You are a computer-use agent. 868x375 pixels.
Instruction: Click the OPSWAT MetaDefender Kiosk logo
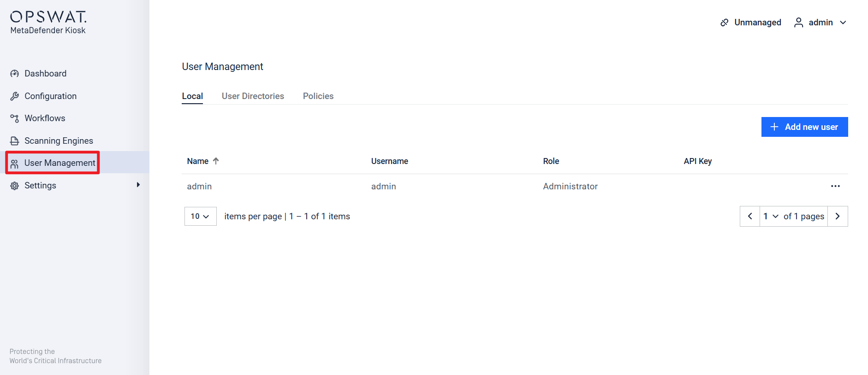[48, 23]
